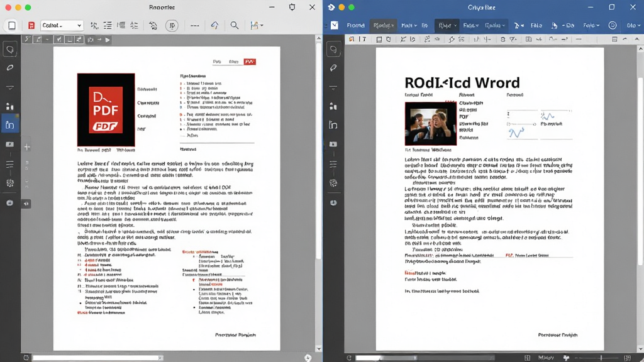Click the grid view icon in the right status bar
The height and width of the screenshot is (362, 644).
click(x=528, y=358)
